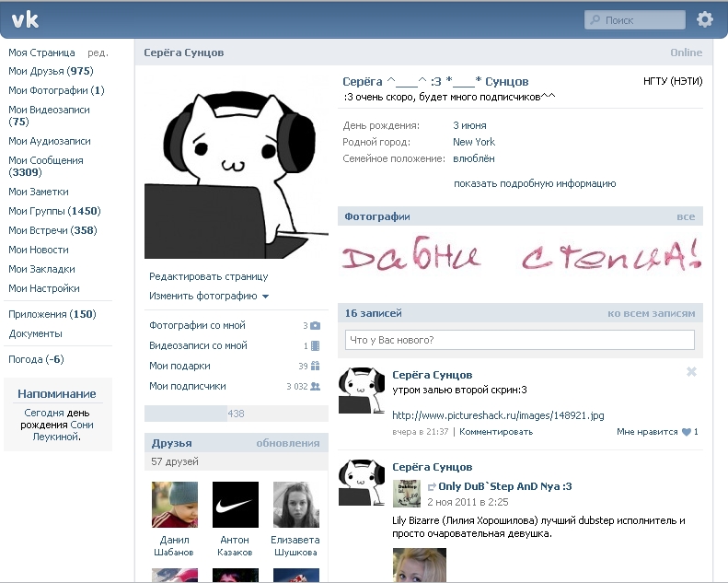Open Мои Группы in sidebar
The height and width of the screenshot is (583, 728).
(x=54, y=211)
